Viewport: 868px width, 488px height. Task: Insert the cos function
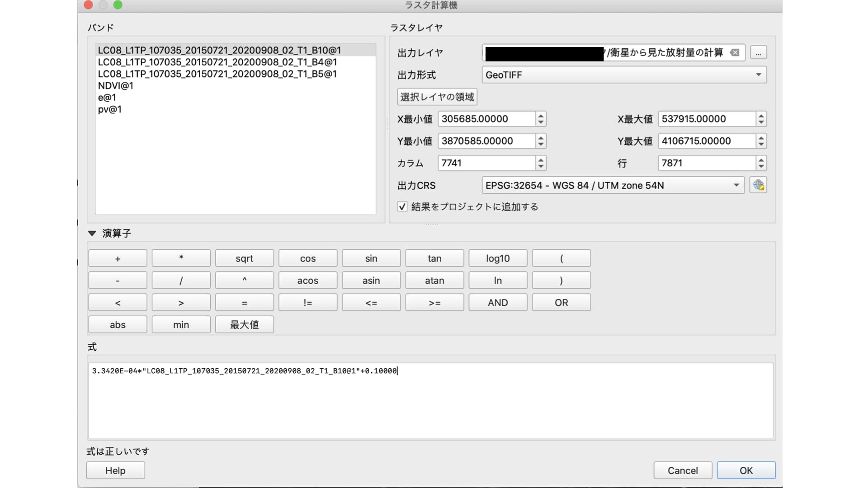(308, 258)
